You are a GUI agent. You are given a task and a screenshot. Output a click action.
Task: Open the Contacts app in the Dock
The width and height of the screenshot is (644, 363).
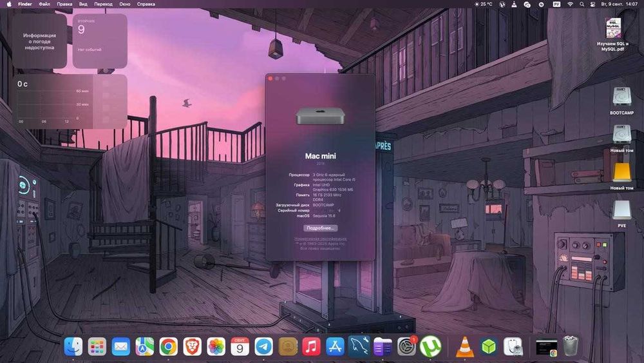tap(287, 346)
